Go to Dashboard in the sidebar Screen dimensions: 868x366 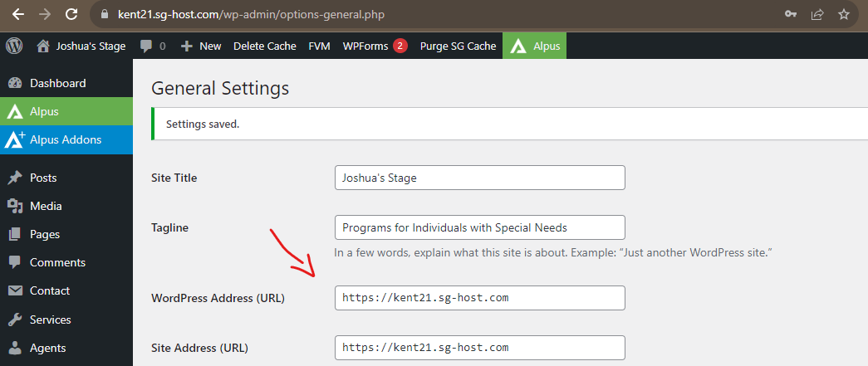tap(57, 84)
